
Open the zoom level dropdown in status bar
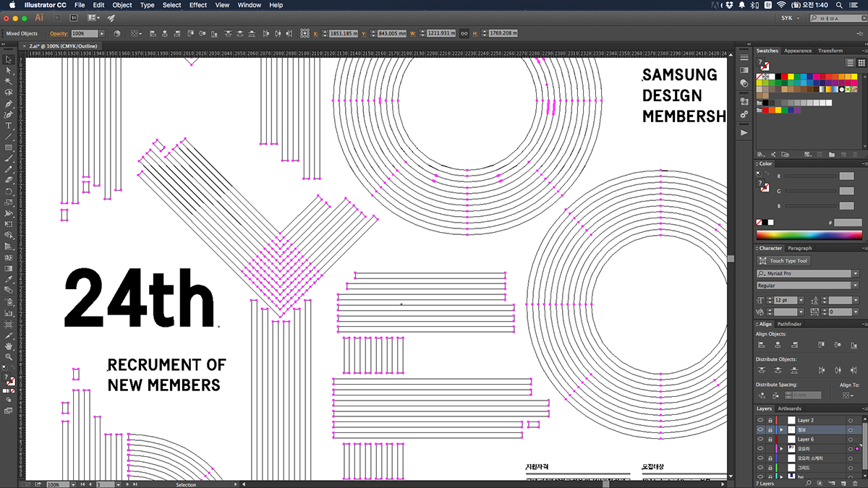pyautogui.click(x=75, y=484)
